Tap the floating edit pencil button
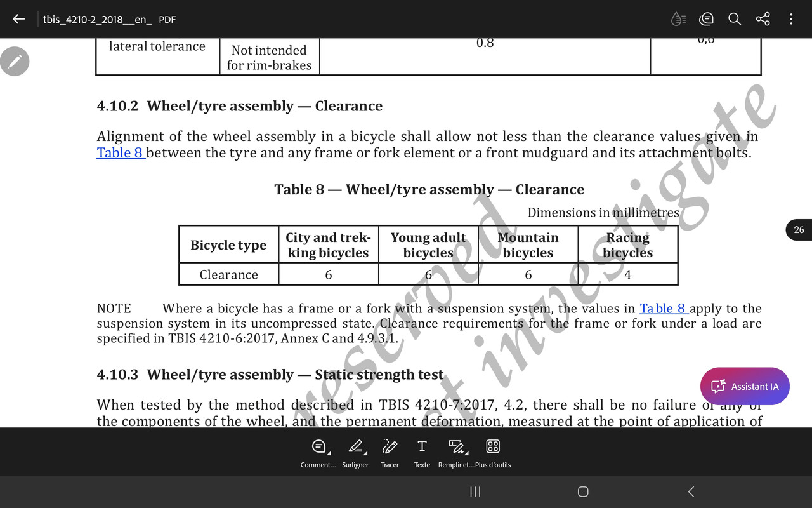This screenshot has width=812, height=508. tap(15, 61)
